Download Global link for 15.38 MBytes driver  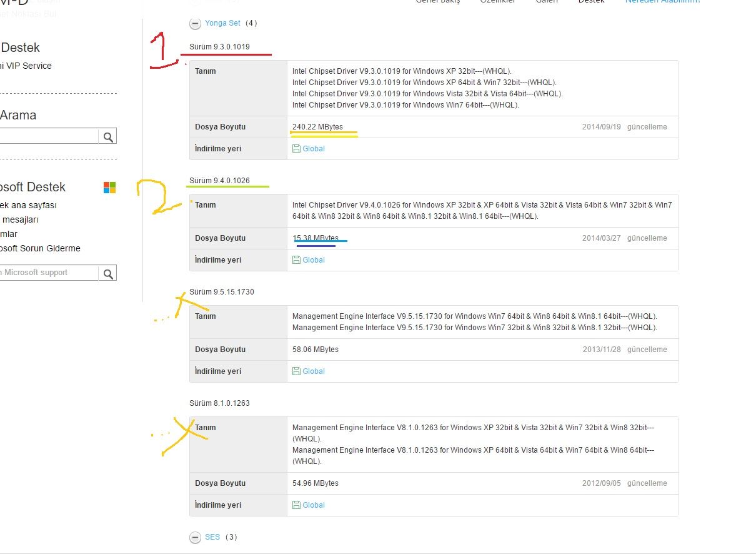pos(314,260)
